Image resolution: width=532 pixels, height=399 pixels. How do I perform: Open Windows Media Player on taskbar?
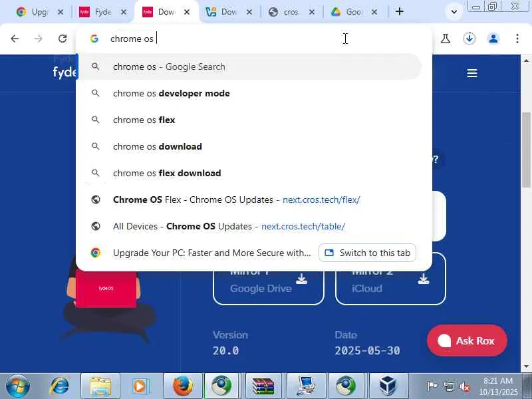pyautogui.click(x=140, y=386)
